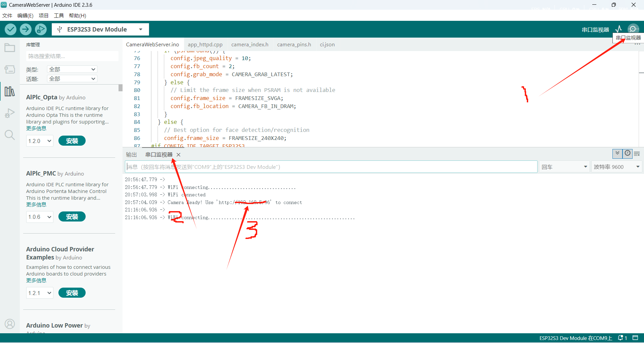Click the Verify sketch checkmark icon
The height and width of the screenshot is (343, 644).
point(11,30)
